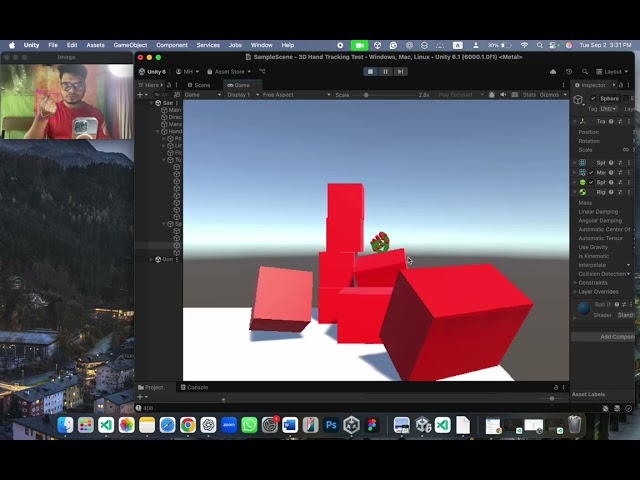Click the version control icon beside Asset Store

tap(262, 72)
